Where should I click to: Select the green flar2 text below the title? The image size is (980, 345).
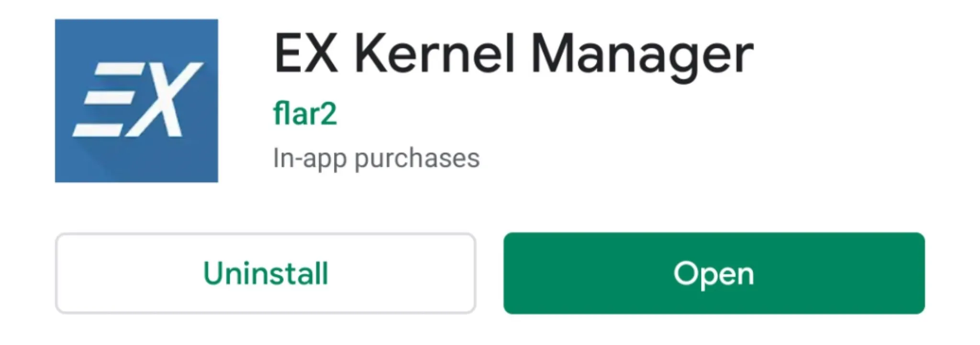pyautogui.click(x=305, y=114)
